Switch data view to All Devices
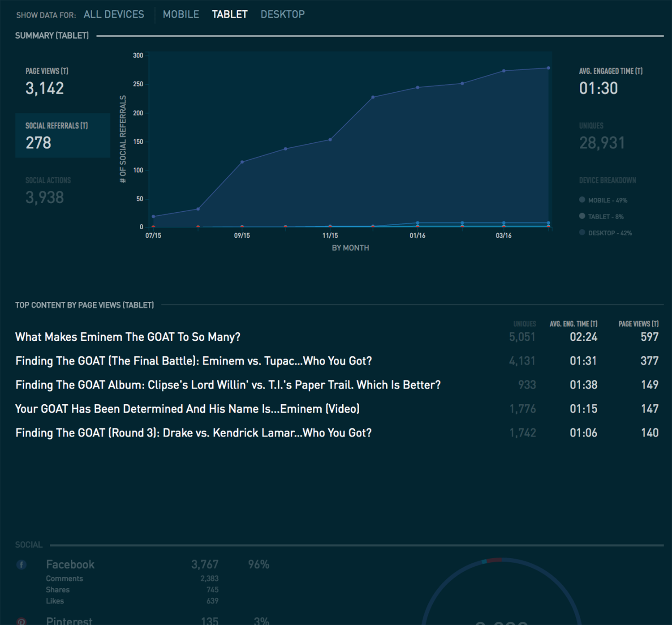672x625 pixels. [x=114, y=14]
